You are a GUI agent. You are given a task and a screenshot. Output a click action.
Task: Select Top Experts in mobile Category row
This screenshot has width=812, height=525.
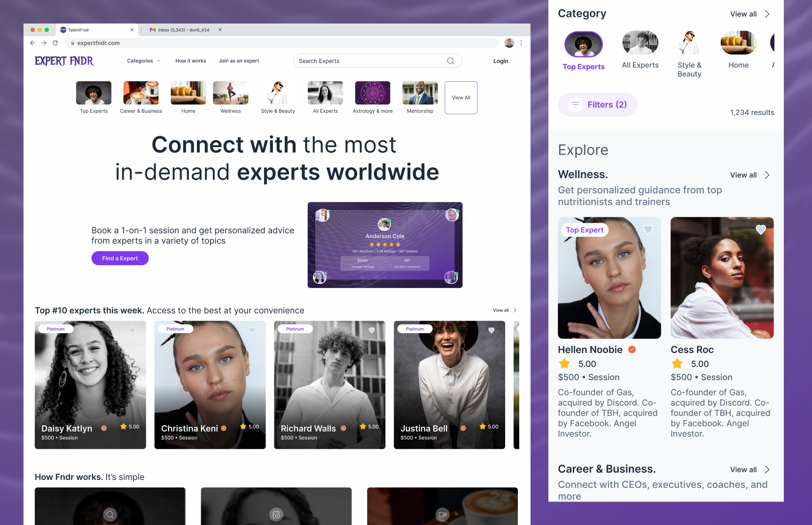pos(584,51)
